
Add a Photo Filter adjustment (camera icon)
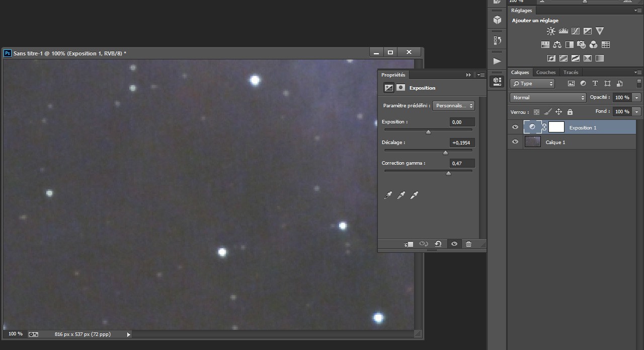(581, 45)
